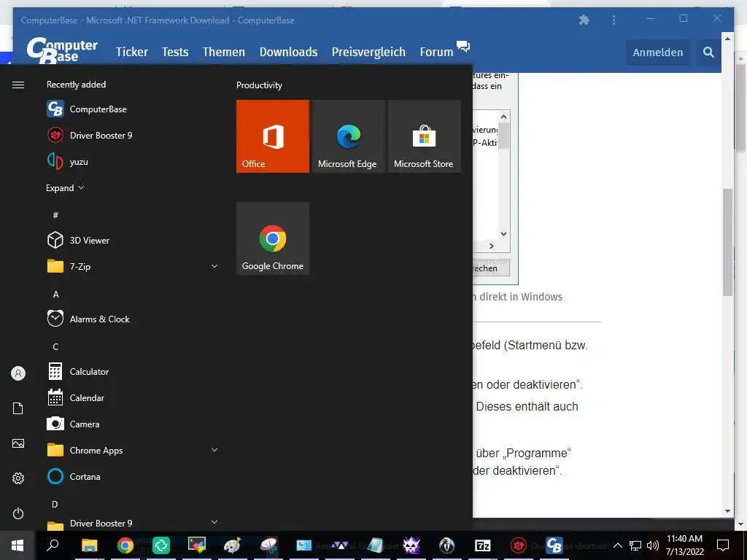Open Documents from Start sidebar

pos(18,408)
